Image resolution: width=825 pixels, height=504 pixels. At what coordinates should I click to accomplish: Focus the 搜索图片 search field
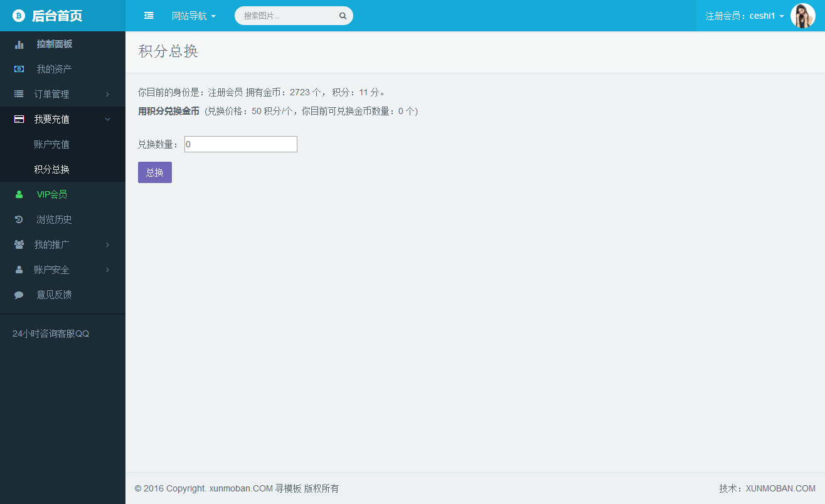[x=289, y=16]
